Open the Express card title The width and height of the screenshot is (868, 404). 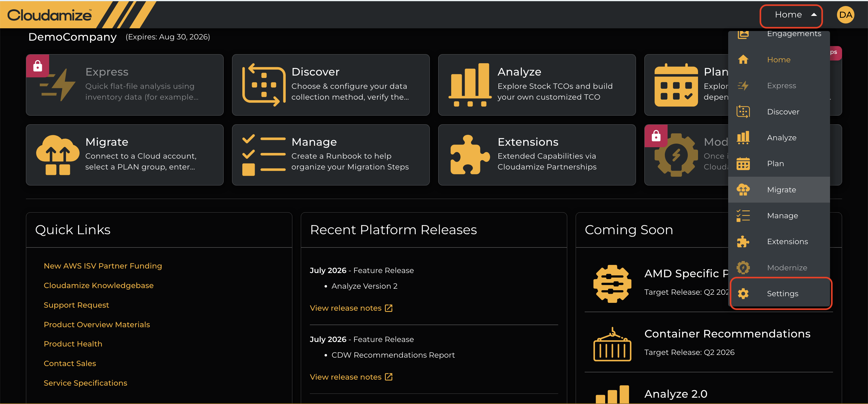[x=107, y=72]
